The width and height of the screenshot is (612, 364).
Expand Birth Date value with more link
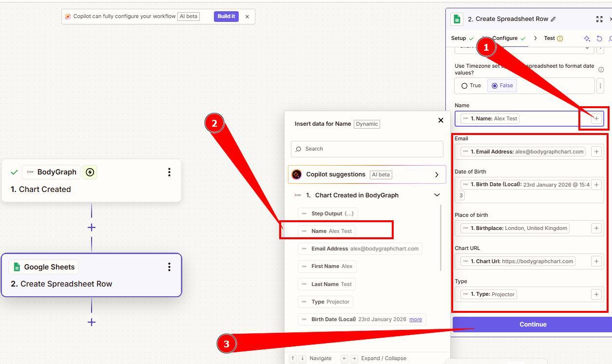(415, 319)
